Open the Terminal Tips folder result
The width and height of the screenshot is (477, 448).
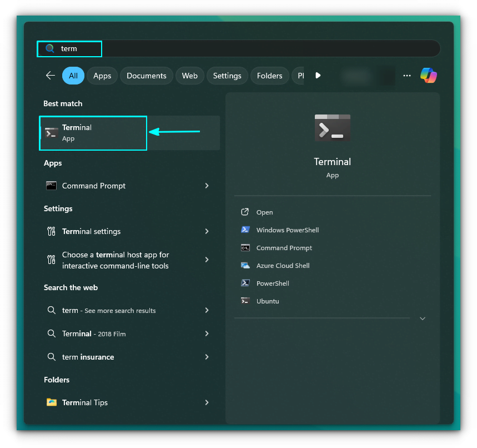(x=130, y=402)
